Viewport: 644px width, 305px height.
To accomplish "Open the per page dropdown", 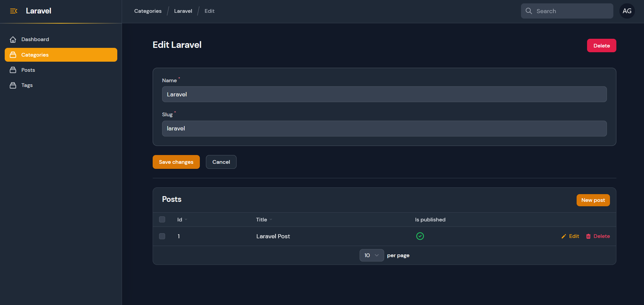I will pos(372,255).
